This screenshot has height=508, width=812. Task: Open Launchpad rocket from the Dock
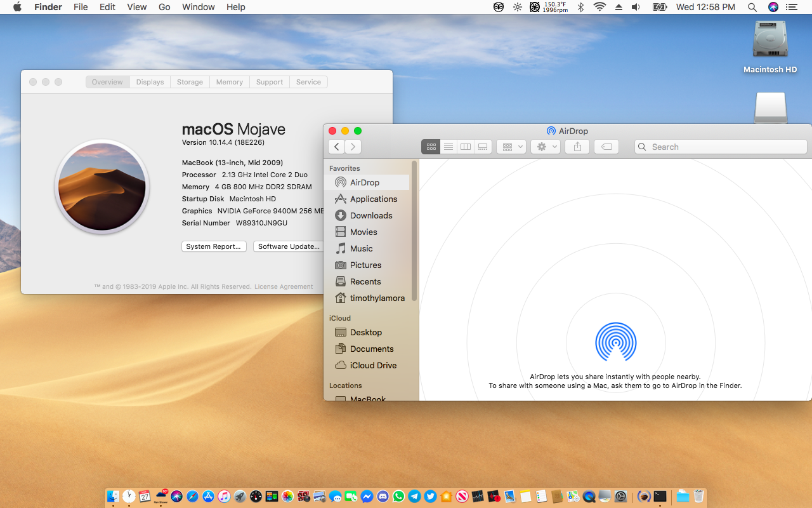[240, 497]
